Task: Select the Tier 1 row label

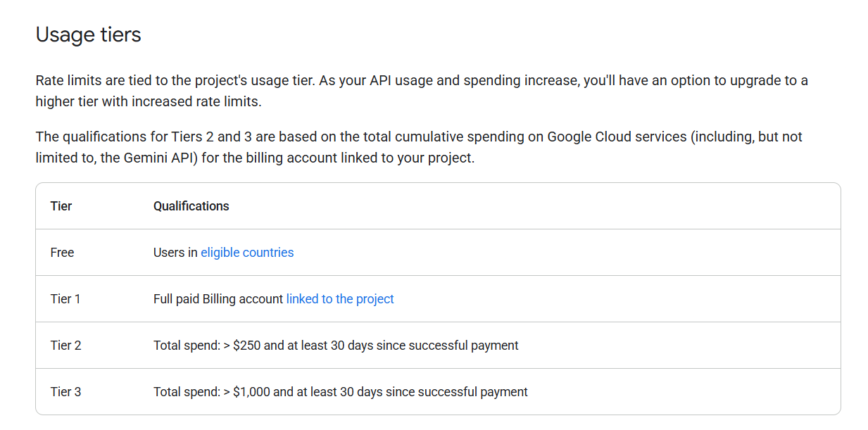Action: point(65,299)
